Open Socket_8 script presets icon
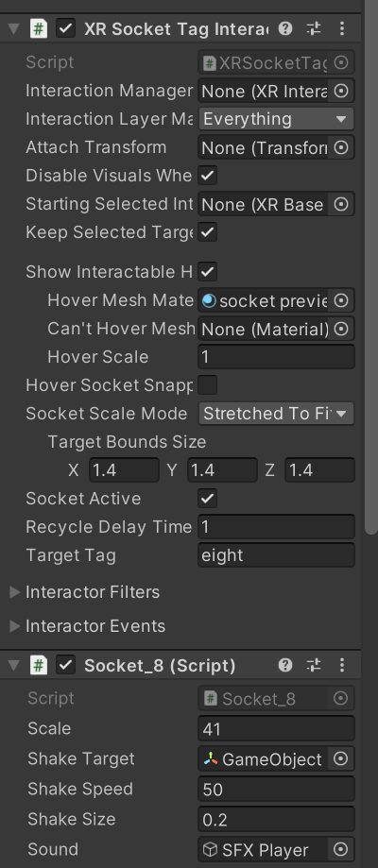Image resolution: width=378 pixels, height=868 pixels. tap(314, 665)
